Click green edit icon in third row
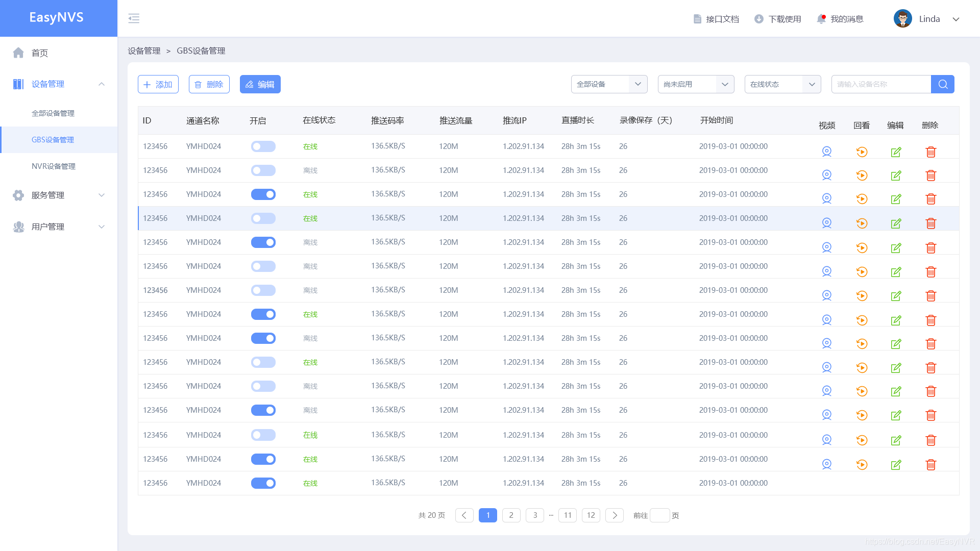Viewport: 980px width, 551px height. 896,199
